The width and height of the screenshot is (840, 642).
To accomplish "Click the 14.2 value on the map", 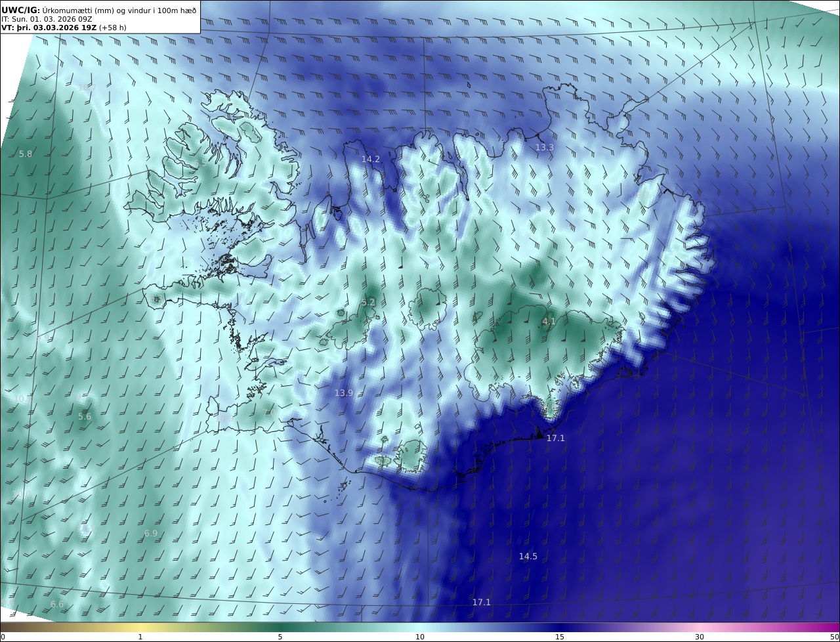I will click(x=371, y=160).
